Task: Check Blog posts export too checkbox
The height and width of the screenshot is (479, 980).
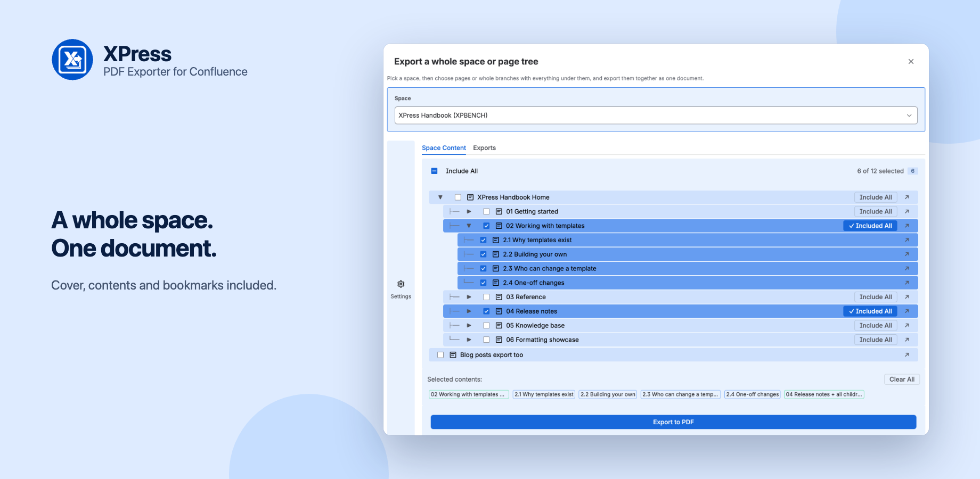Action: (440, 355)
